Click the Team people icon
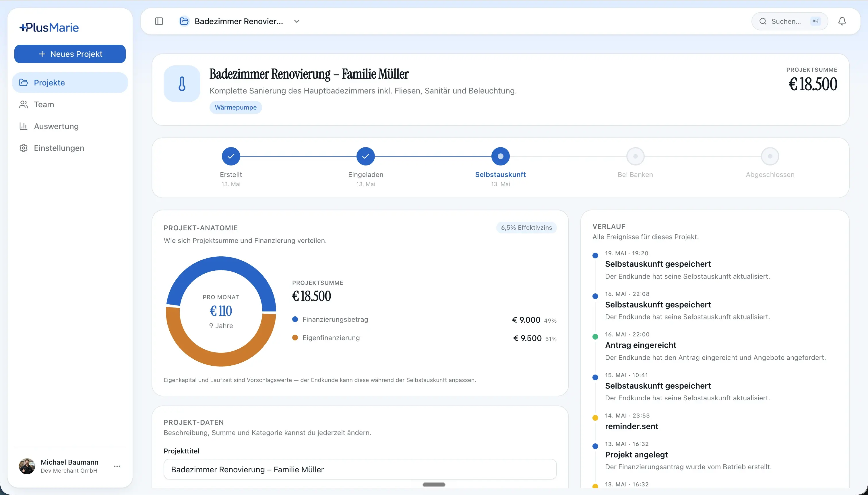The height and width of the screenshot is (495, 868). (24, 104)
